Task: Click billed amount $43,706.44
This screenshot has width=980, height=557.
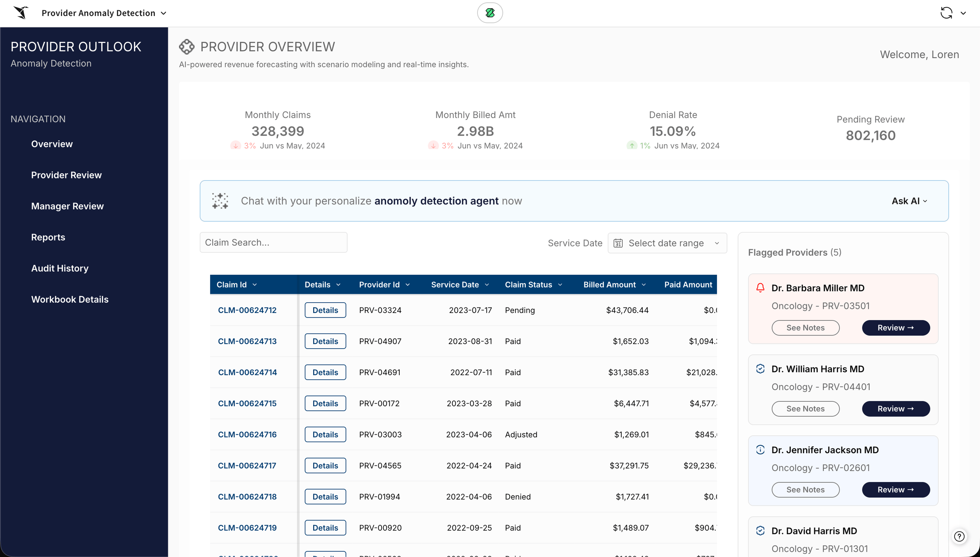Action: point(627,310)
